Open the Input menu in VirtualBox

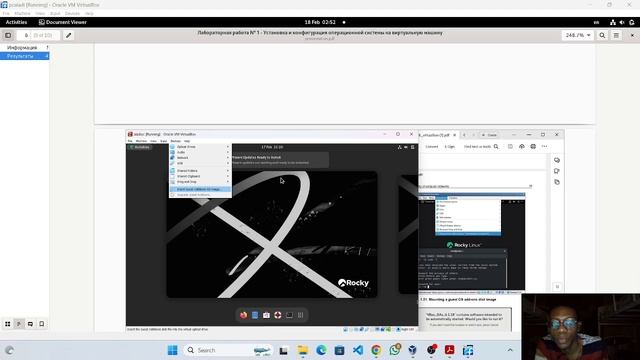coord(55,13)
